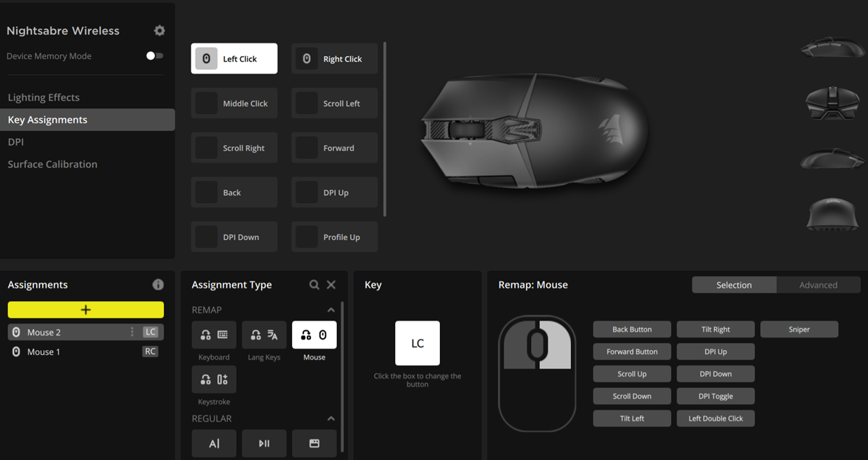Choose application launch icon under REGULAR
The height and width of the screenshot is (460, 868).
point(315,443)
